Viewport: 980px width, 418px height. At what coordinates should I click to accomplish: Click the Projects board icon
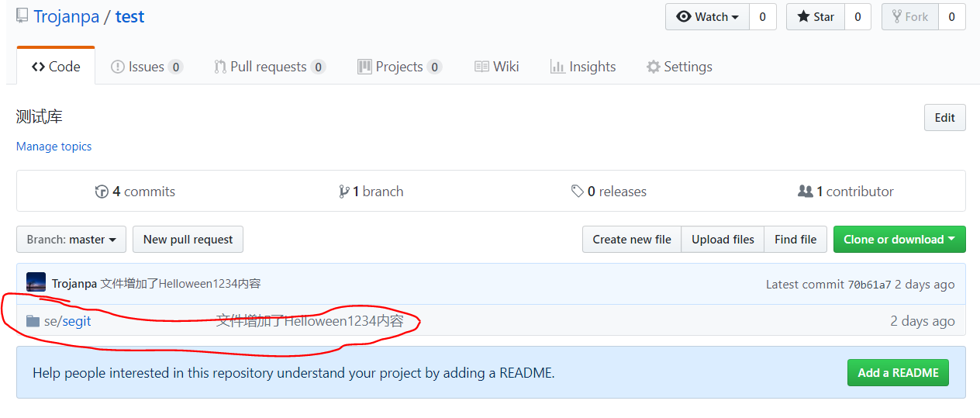pyautogui.click(x=364, y=67)
